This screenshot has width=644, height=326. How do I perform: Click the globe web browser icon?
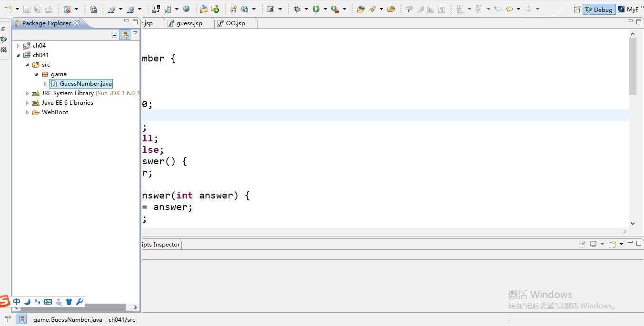point(186,9)
